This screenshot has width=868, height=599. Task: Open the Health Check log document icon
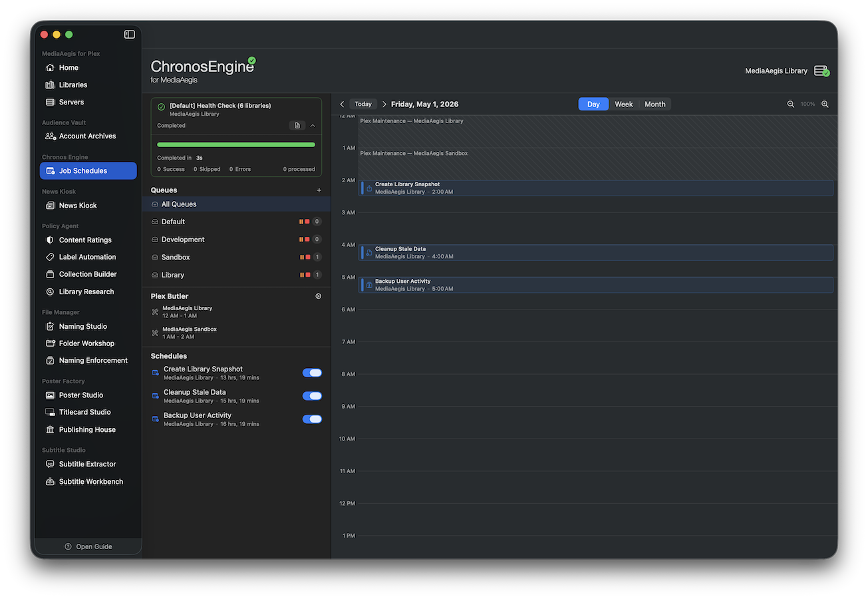[x=297, y=126]
